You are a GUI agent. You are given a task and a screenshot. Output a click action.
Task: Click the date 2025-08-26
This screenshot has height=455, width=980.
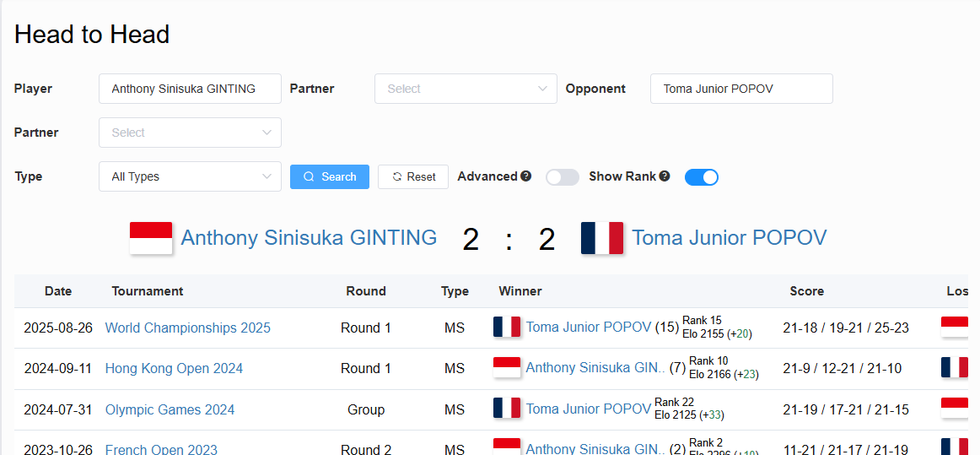(x=58, y=328)
